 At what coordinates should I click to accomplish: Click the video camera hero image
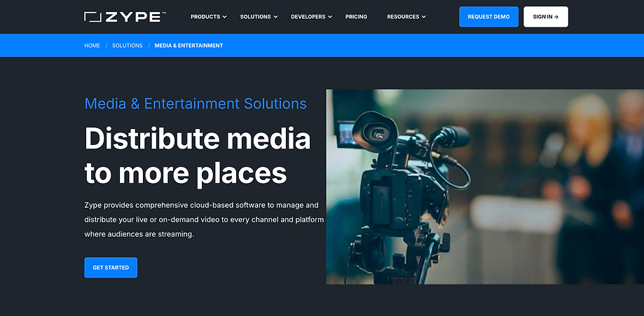click(x=485, y=186)
